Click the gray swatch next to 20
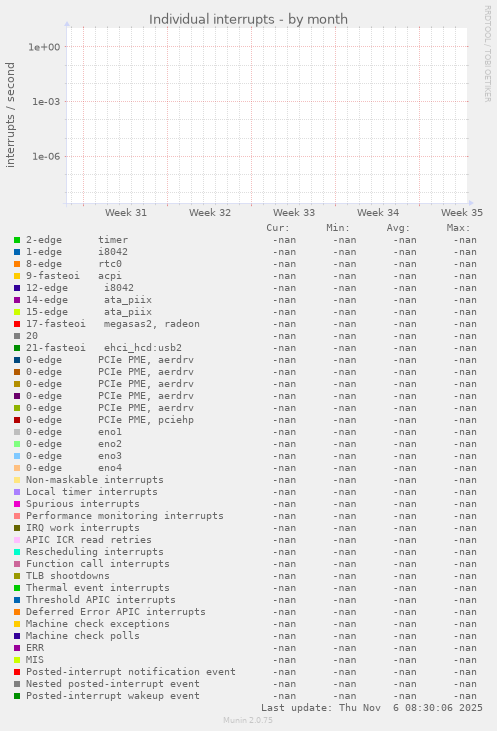497x731 pixels. (x=17, y=336)
